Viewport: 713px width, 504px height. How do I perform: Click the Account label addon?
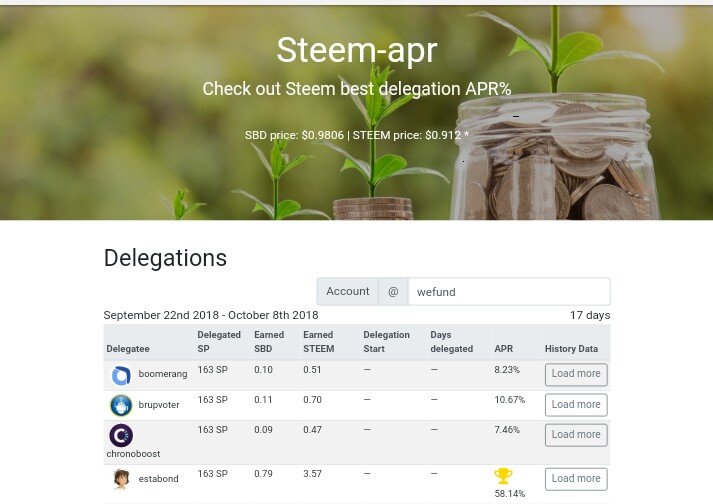348,291
